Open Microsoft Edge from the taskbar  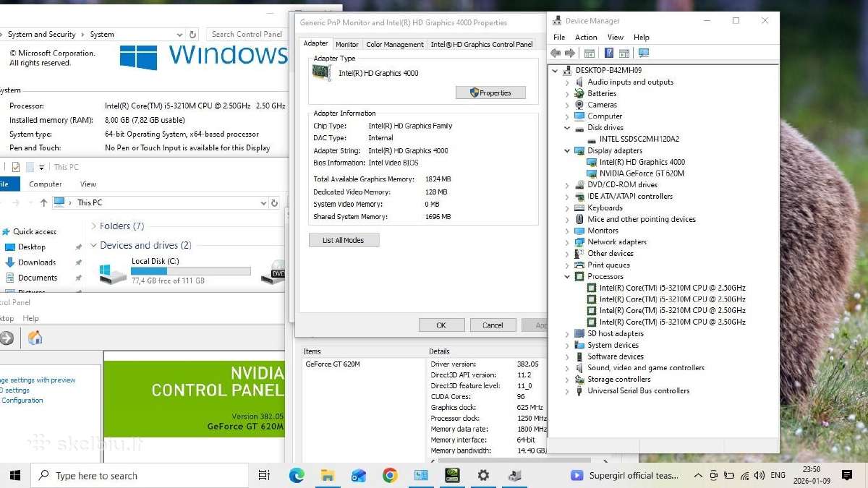pyautogui.click(x=297, y=475)
